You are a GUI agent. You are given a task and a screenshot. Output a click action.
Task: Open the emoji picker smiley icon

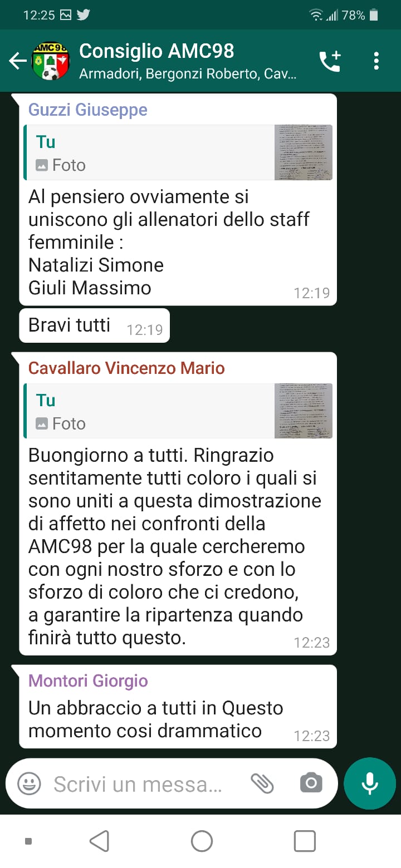pos(29,784)
